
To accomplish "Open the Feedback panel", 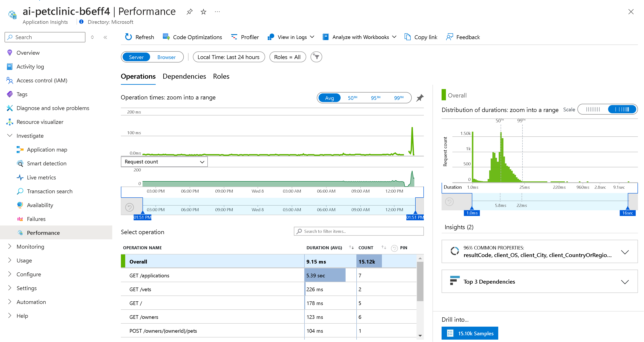I will point(463,37).
